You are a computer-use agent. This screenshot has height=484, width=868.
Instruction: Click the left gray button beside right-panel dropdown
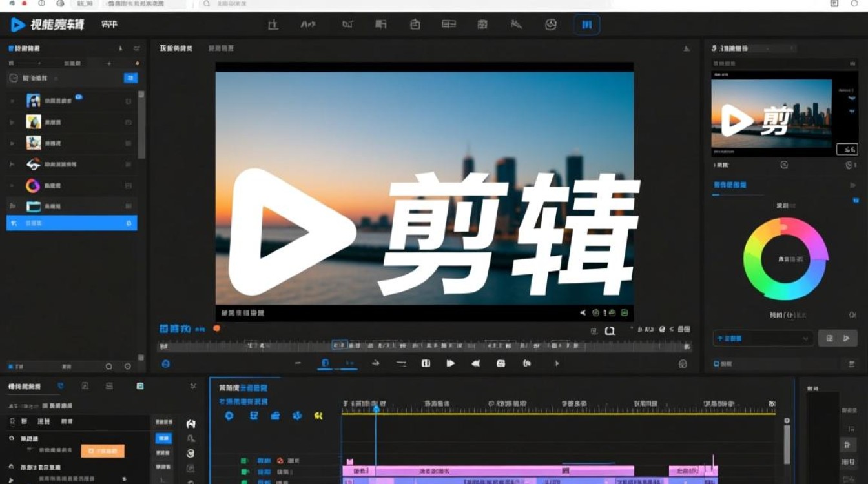click(829, 338)
